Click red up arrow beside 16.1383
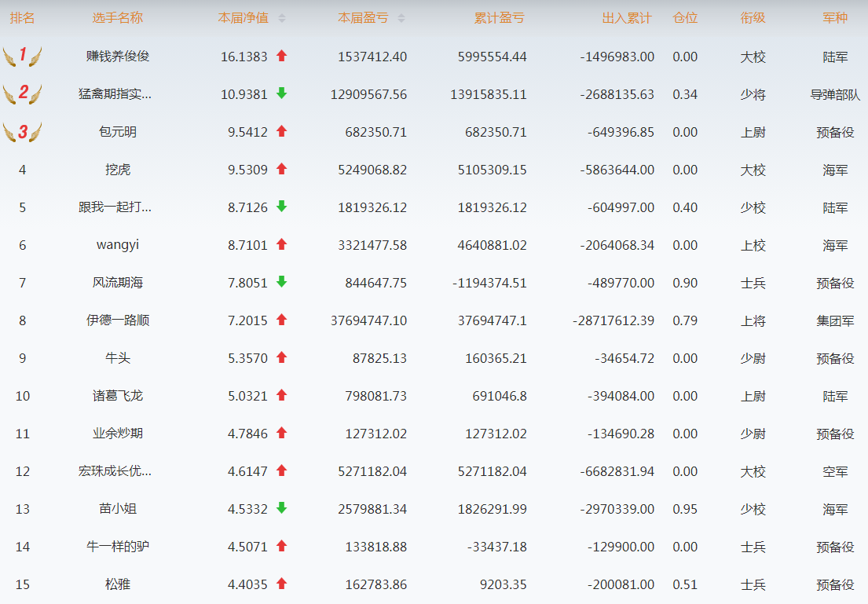Screen dimensions: 868x604 [282, 55]
